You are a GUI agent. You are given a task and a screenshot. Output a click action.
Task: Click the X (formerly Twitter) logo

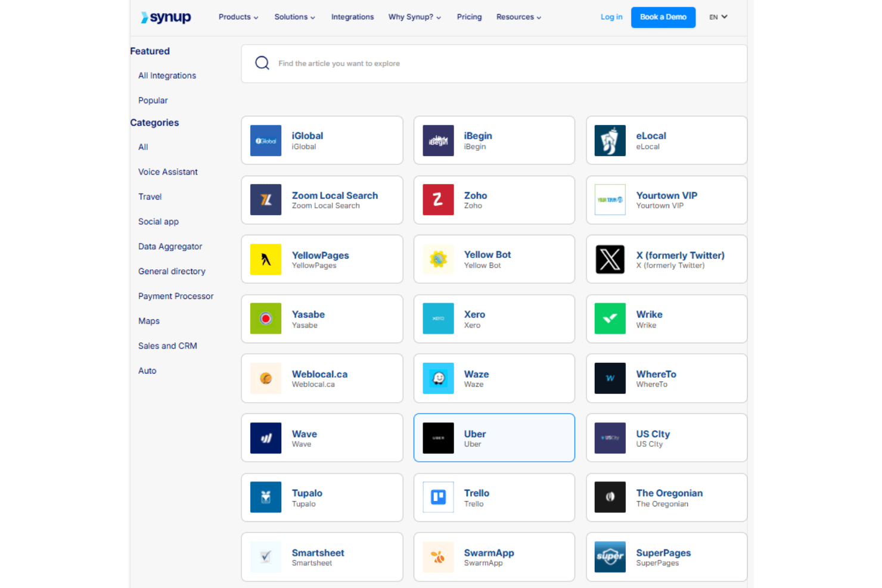[610, 259]
